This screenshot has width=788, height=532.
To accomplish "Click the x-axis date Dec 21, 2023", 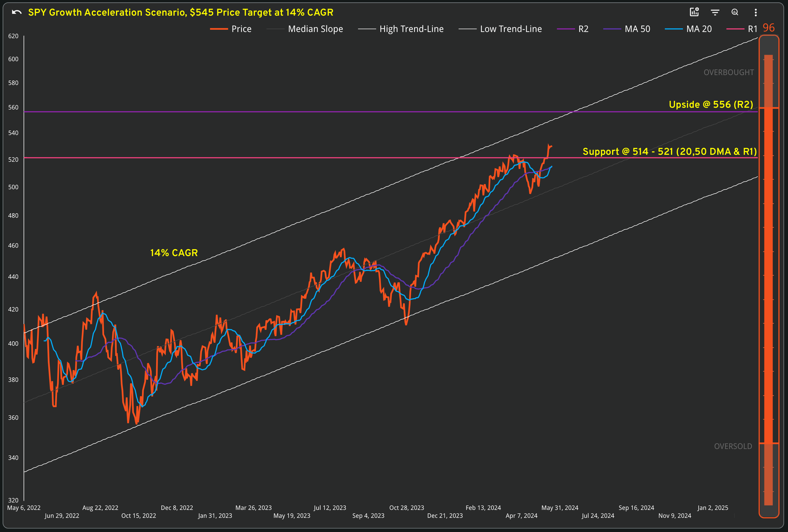I will (x=445, y=516).
